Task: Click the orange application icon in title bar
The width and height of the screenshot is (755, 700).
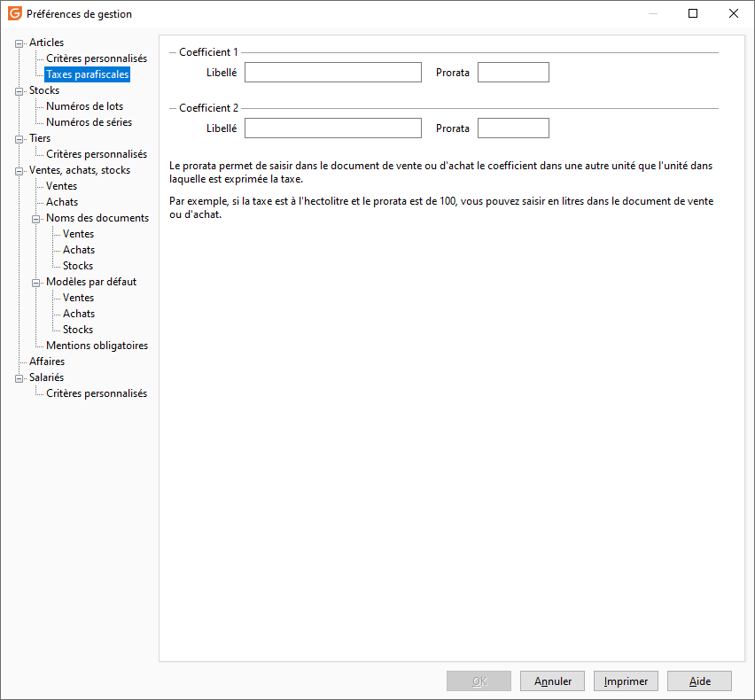Action: pos(15,13)
